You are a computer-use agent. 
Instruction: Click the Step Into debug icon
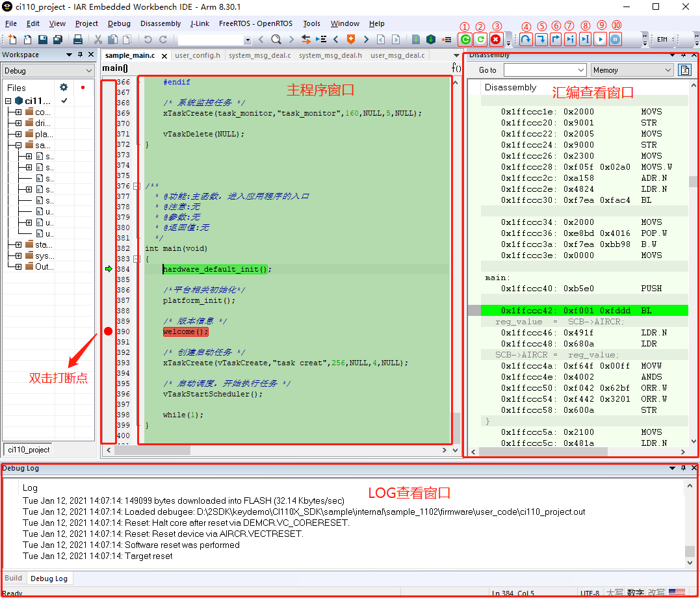click(541, 40)
